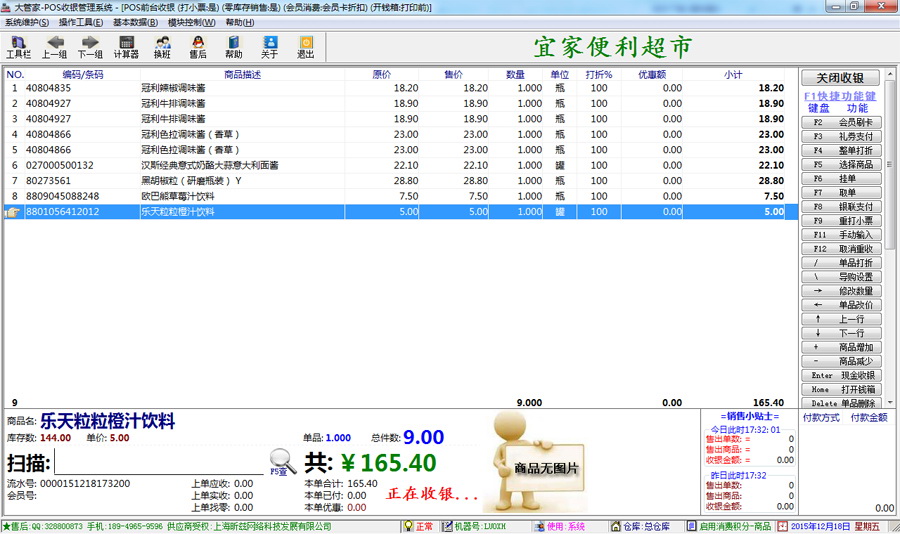Click the 商品描述 column header
The height and width of the screenshot is (534, 900).
click(x=243, y=75)
